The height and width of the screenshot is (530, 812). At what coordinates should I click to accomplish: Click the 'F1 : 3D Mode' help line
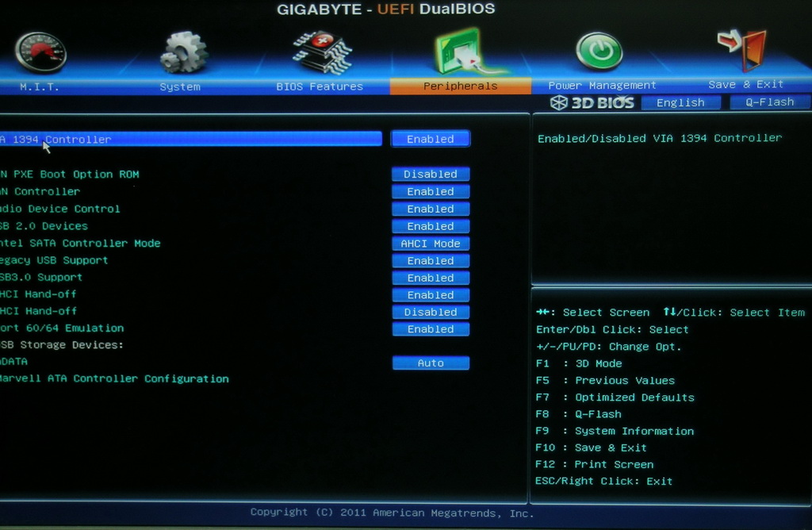(579, 363)
